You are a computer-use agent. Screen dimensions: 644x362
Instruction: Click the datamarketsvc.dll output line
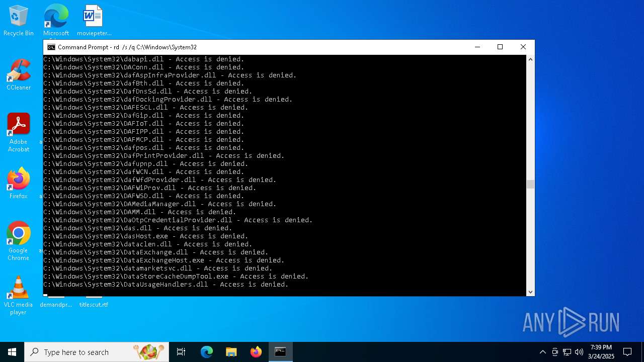tap(158, 268)
